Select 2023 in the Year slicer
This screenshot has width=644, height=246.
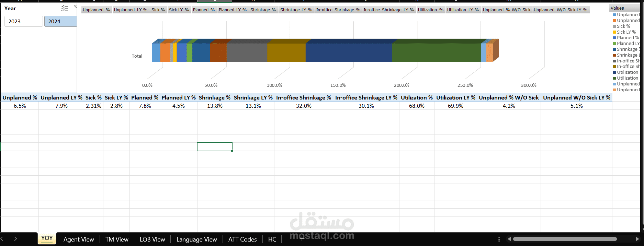pos(24,21)
